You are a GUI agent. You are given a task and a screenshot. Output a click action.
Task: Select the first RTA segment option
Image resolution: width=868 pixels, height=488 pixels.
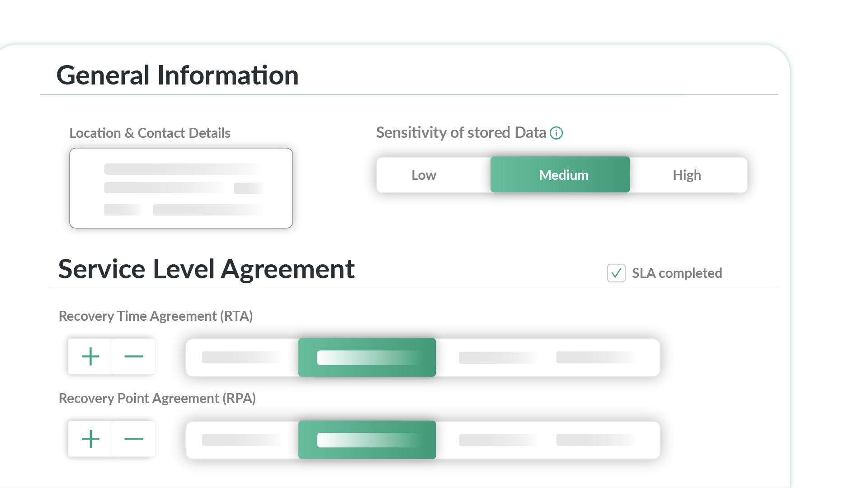242,357
